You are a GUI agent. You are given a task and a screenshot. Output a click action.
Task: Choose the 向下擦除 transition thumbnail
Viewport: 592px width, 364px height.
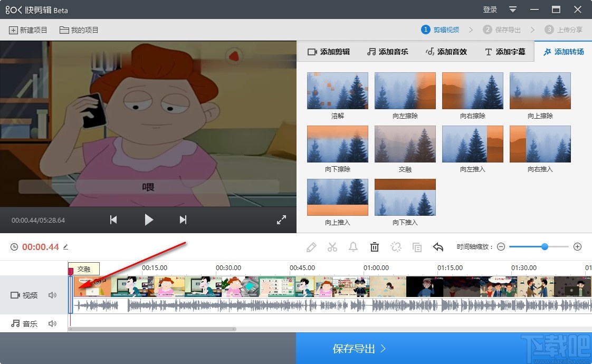coord(338,144)
